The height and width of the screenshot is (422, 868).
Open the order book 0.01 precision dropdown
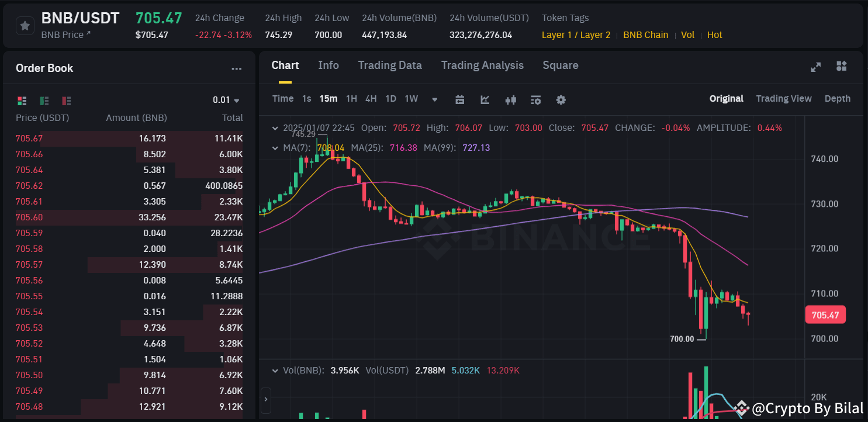(226, 100)
